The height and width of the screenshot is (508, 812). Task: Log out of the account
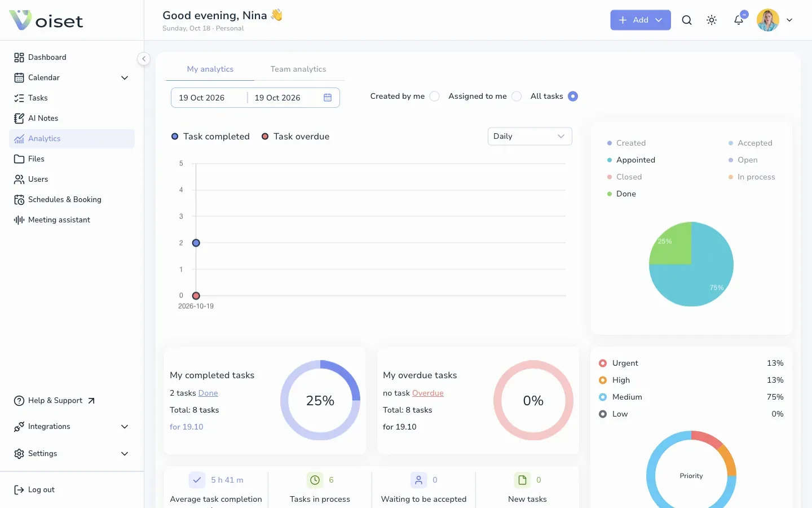pyautogui.click(x=34, y=490)
